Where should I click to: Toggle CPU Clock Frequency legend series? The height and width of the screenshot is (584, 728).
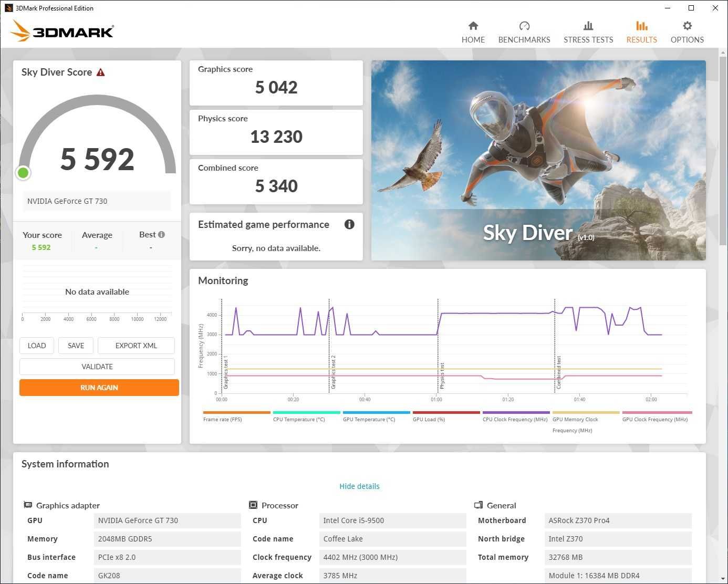pos(515,420)
